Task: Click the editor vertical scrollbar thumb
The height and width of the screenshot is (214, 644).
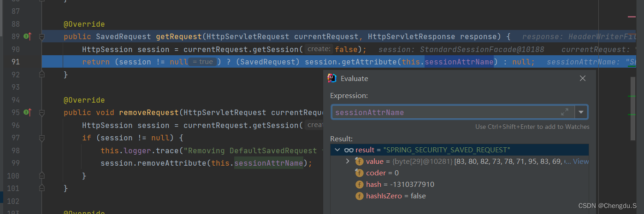Action: pos(633,108)
